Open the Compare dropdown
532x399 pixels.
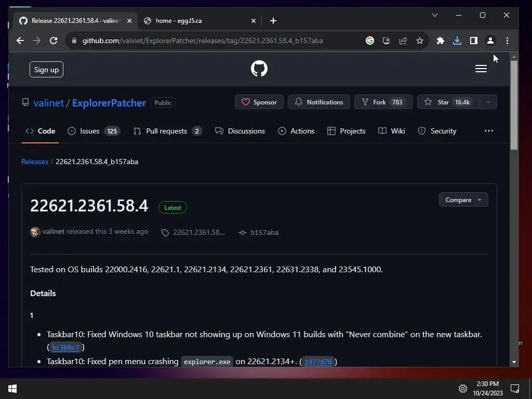pyautogui.click(x=463, y=200)
